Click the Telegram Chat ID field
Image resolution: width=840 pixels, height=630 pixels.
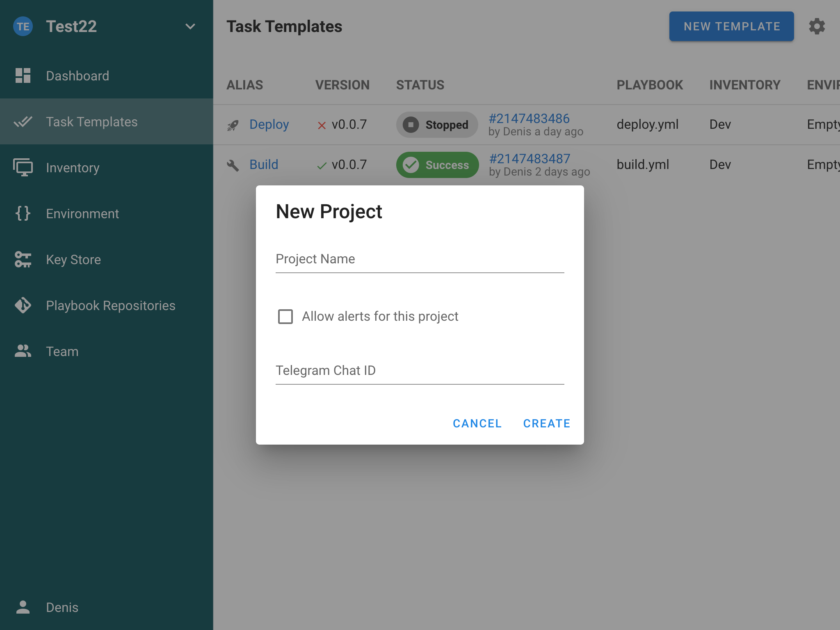(420, 371)
